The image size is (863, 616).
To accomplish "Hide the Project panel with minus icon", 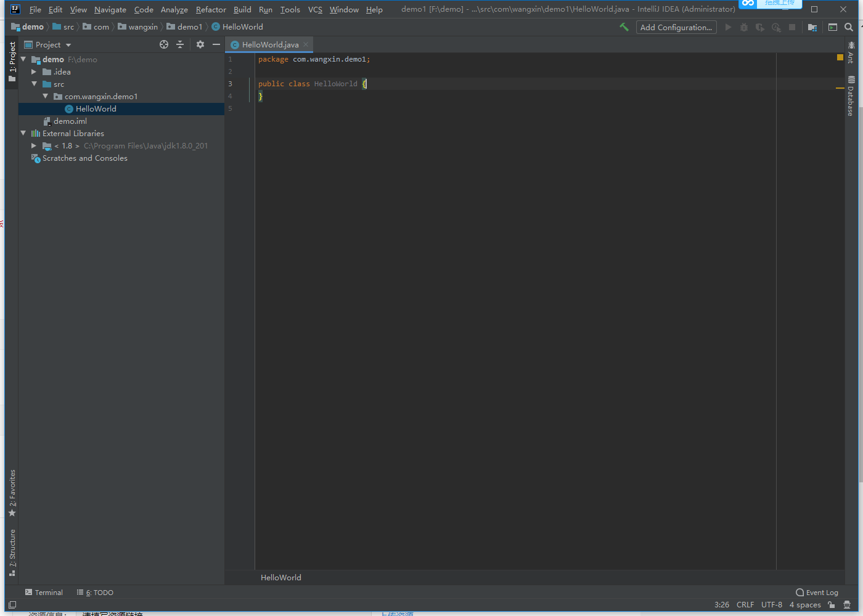I will pos(216,44).
